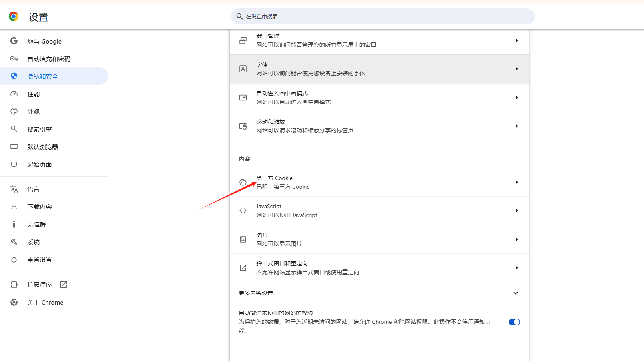Open 弹出式窗口和重定向 settings
Image resolution: width=644 pixels, height=361 pixels.
pos(379,268)
